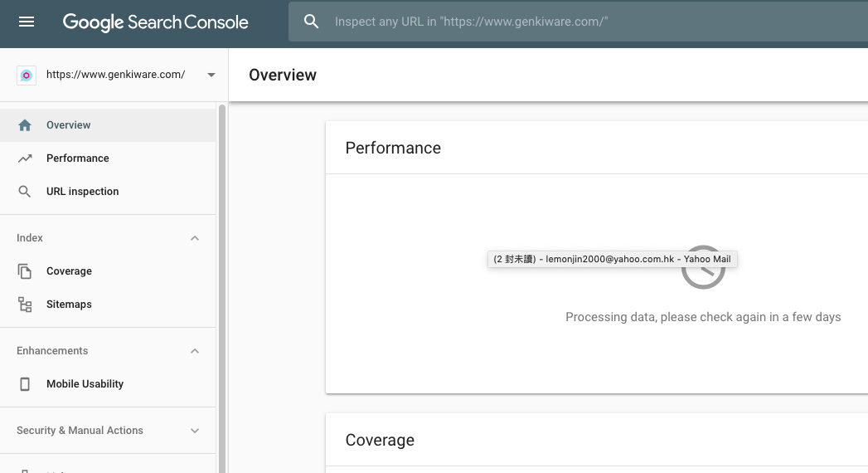This screenshot has width=868, height=473.
Task: Open the Performance menu item
Action: 108,158
